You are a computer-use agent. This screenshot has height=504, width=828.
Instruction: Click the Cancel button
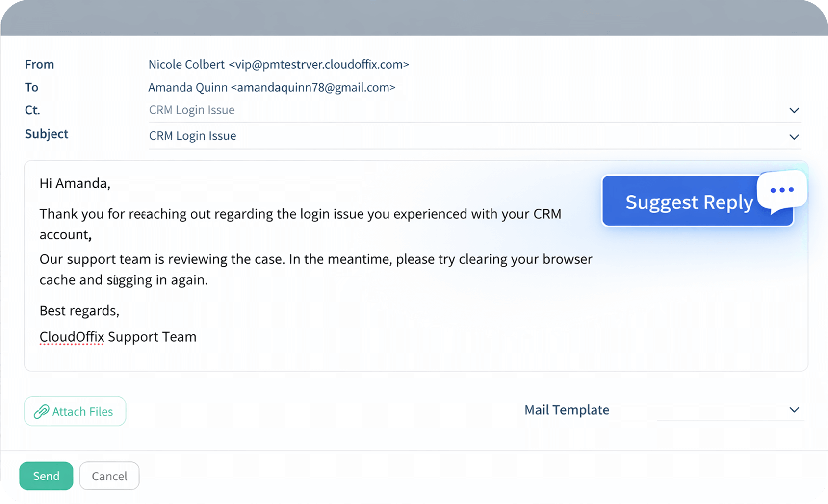click(x=109, y=476)
